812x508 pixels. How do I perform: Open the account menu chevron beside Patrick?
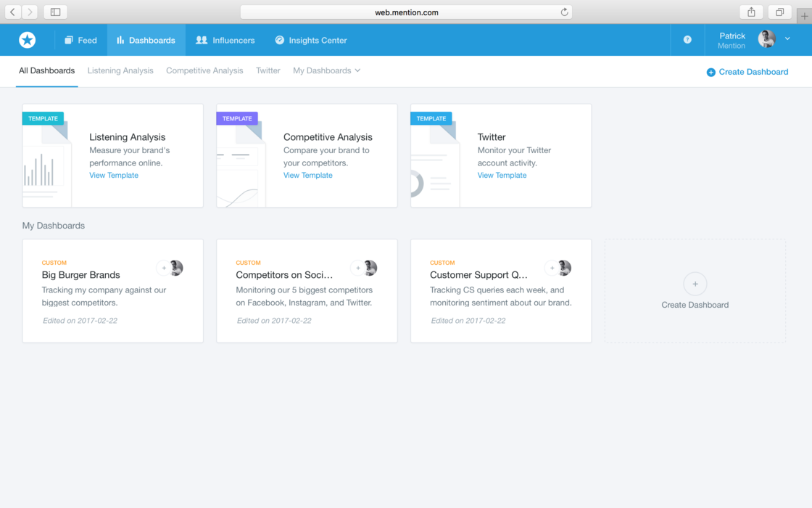[x=787, y=39]
